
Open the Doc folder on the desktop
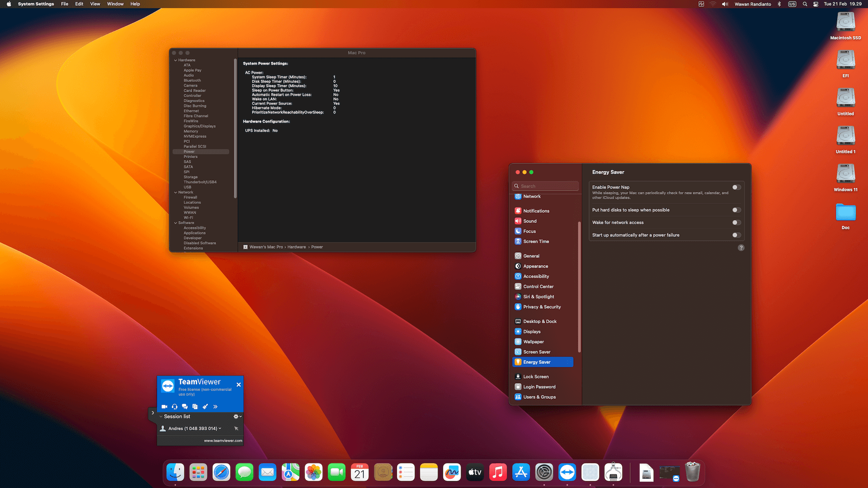point(846,212)
